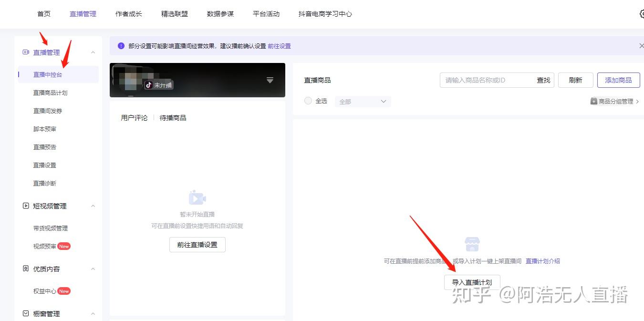
Task: Switch to 待播商品 tab
Action: (173, 118)
